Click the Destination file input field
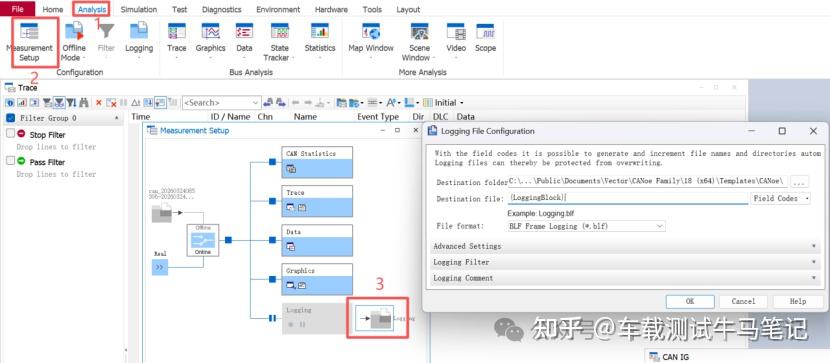The width and height of the screenshot is (830, 363). click(x=628, y=198)
